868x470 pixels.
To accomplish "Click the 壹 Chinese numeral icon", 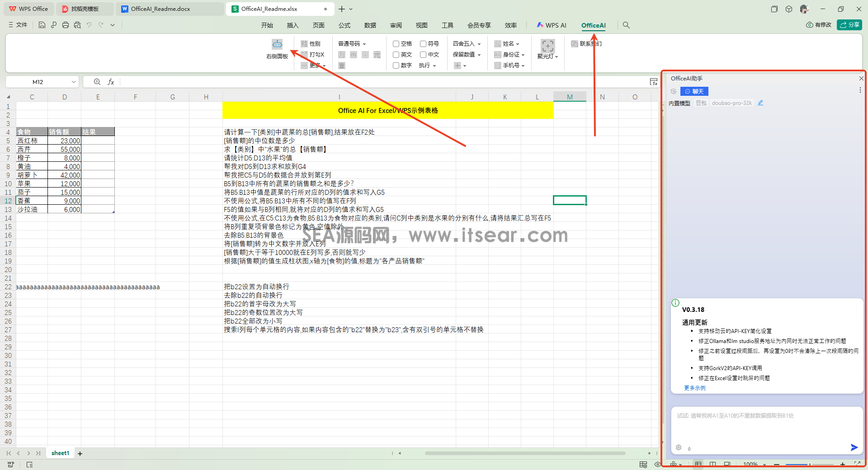I will coord(342,66).
